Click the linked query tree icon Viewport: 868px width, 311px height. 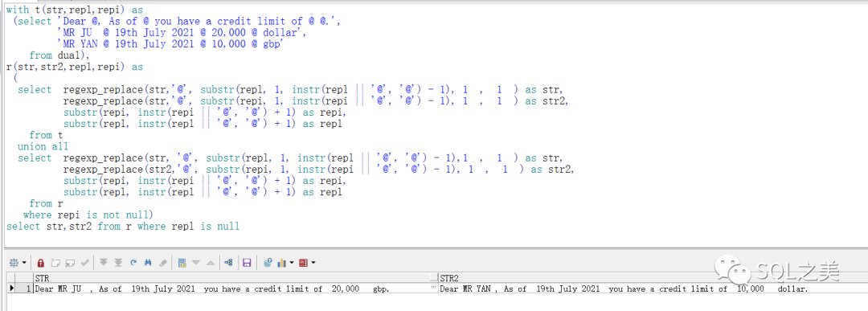pyautogui.click(x=228, y=262)
